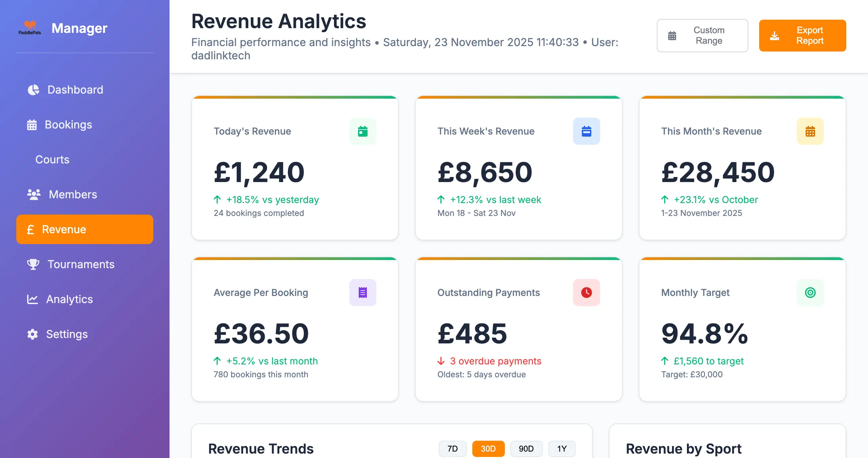Open the Courts section
Screen dimensions: 868x458
[52, 159]
